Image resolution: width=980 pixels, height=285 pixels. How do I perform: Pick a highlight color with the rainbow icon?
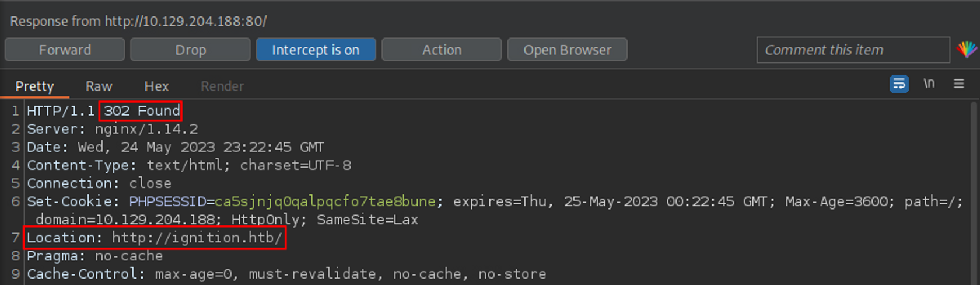click(967, 50)
